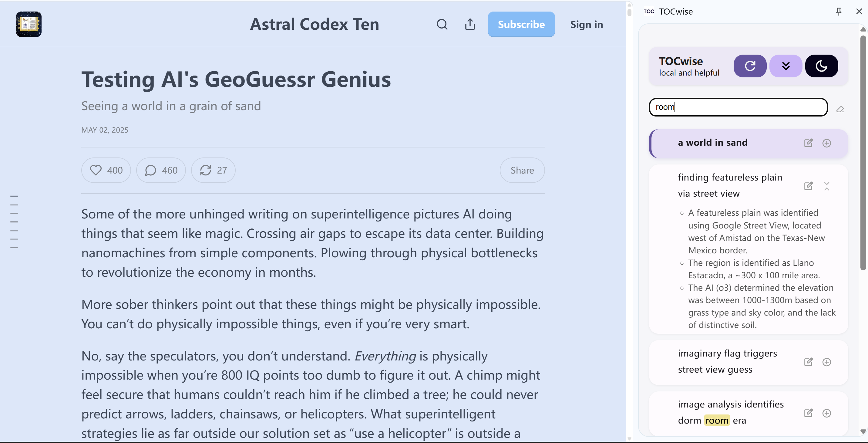Open the search icon on Astral Codex Ten
Screen dimensions: 868x443
pos(442,24)
